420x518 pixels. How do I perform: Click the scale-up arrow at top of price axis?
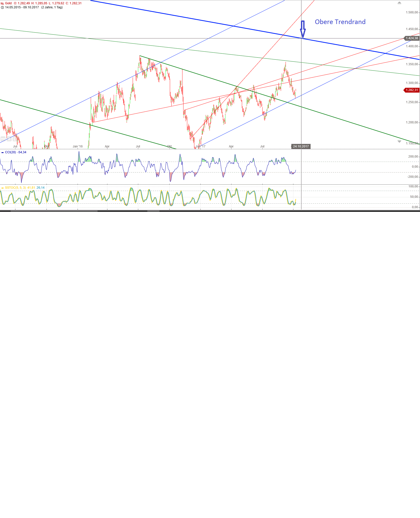tap(399, 3)
